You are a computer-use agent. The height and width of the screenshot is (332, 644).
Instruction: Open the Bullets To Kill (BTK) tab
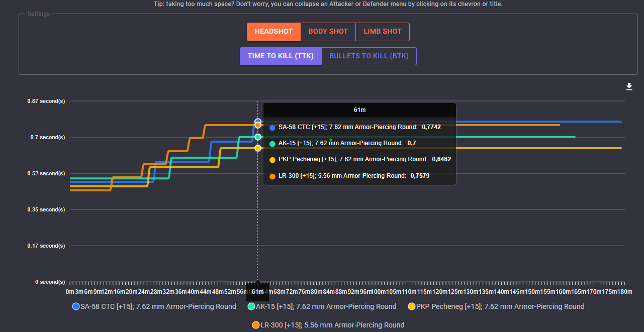click(x=369, y=56)
